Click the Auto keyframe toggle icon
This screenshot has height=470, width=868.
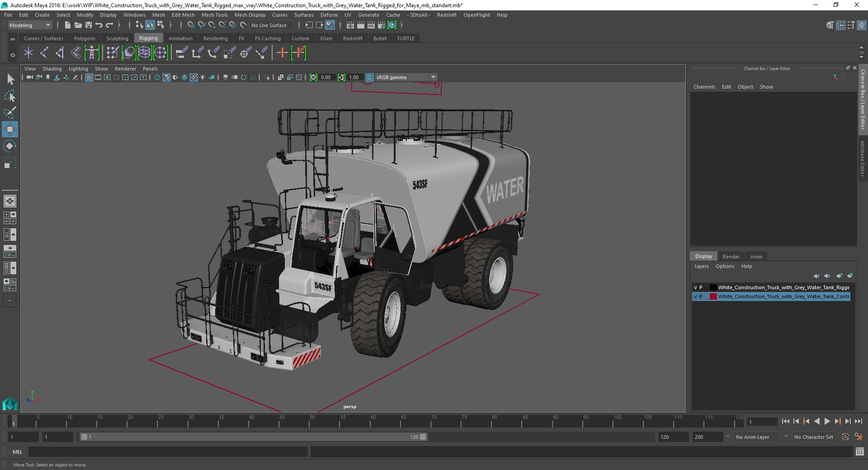click(845, 437)
